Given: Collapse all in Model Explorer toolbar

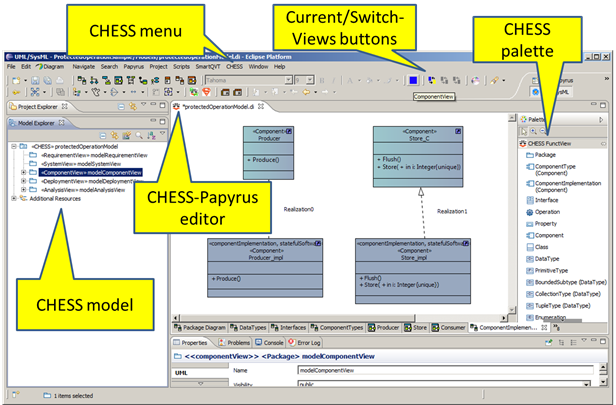Looking at the screenshot, I should click(103, 136).
